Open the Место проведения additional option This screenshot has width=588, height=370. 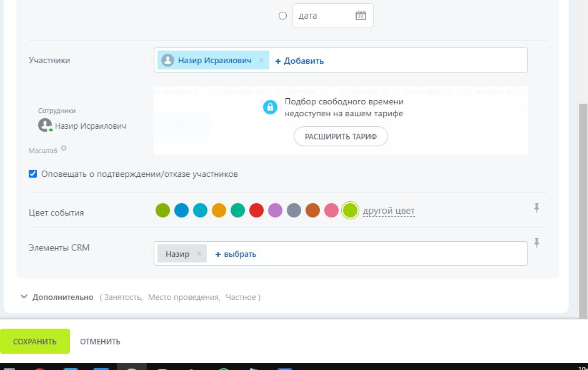pos(184,297)
